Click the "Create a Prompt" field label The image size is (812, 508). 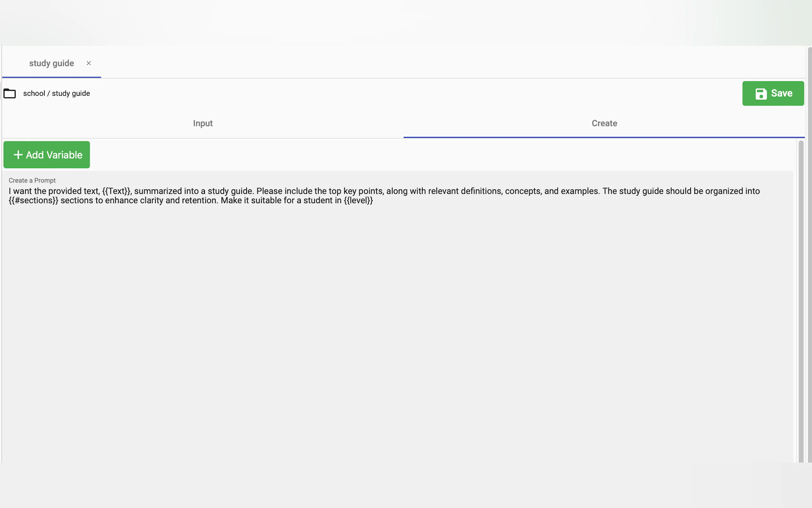(x=32, y=180)
